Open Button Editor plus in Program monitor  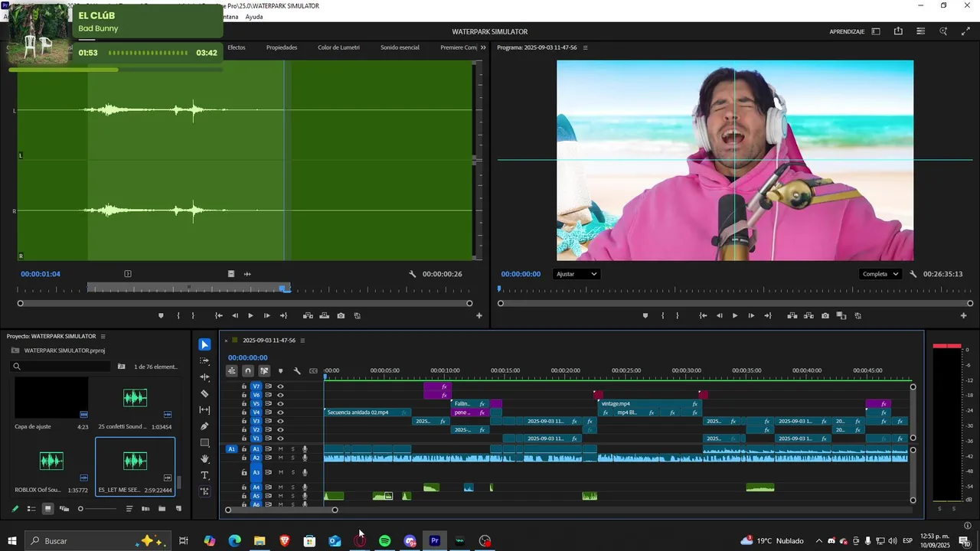(x=964, y=315)
